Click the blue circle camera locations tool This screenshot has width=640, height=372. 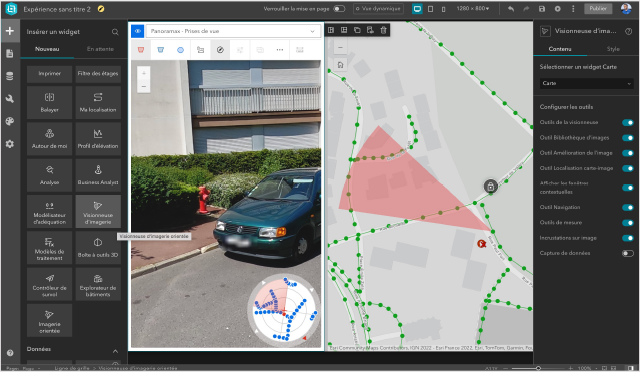tap(180, 50)
